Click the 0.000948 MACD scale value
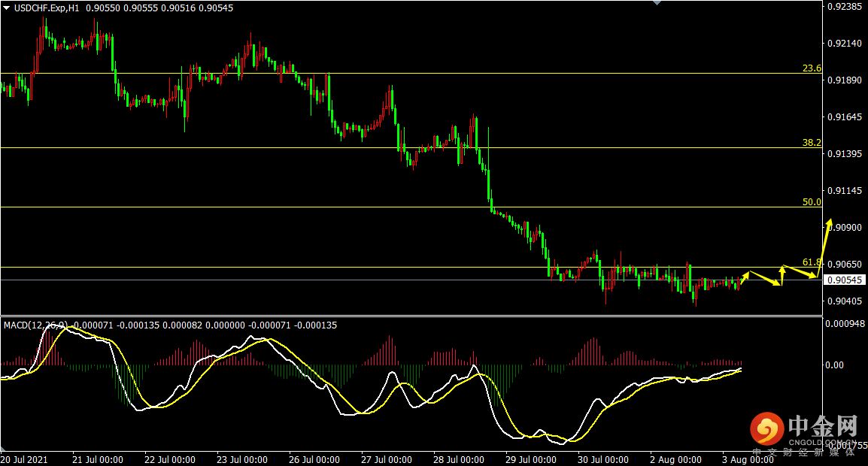868x466 pixels. point(845,324)
